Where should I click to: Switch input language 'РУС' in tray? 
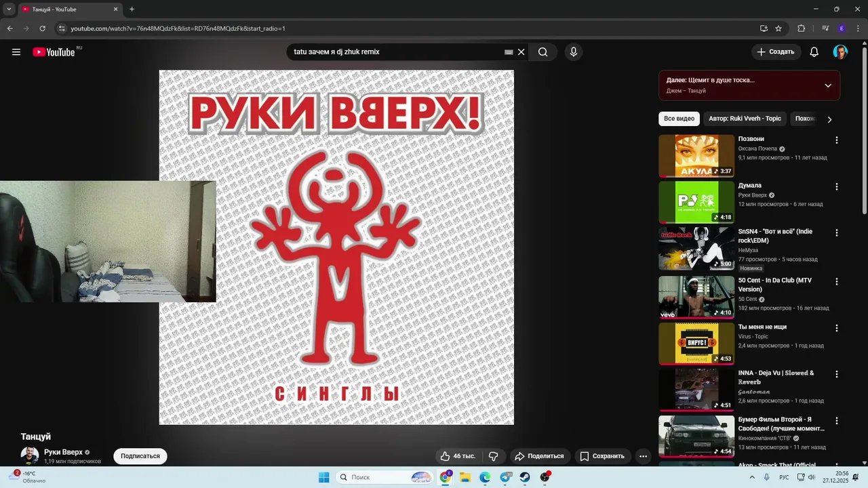coord(784,477)
